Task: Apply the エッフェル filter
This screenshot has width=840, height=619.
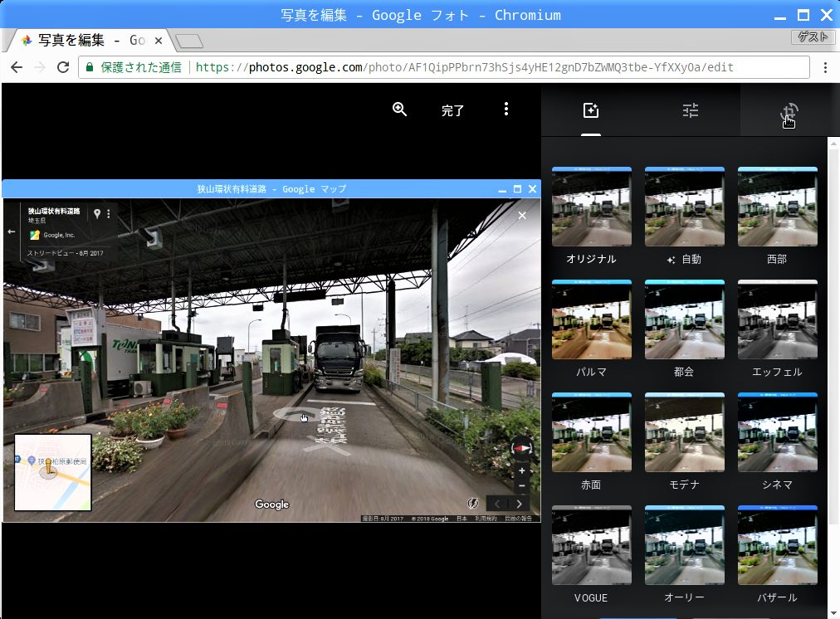Action: coord(777,319)
